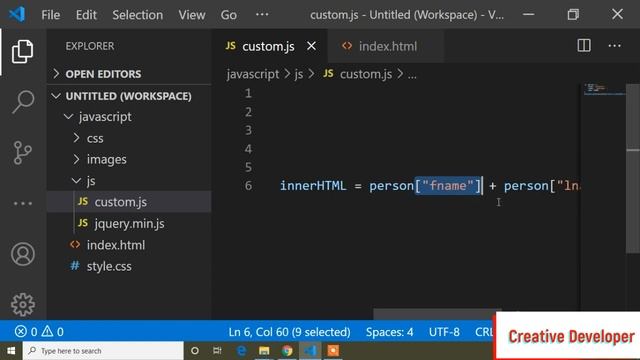The width and height of the screenshot is (640, 360).
Task: Open Task View on the taskbar
Action: pyautogui.click(x=217, y=351)
